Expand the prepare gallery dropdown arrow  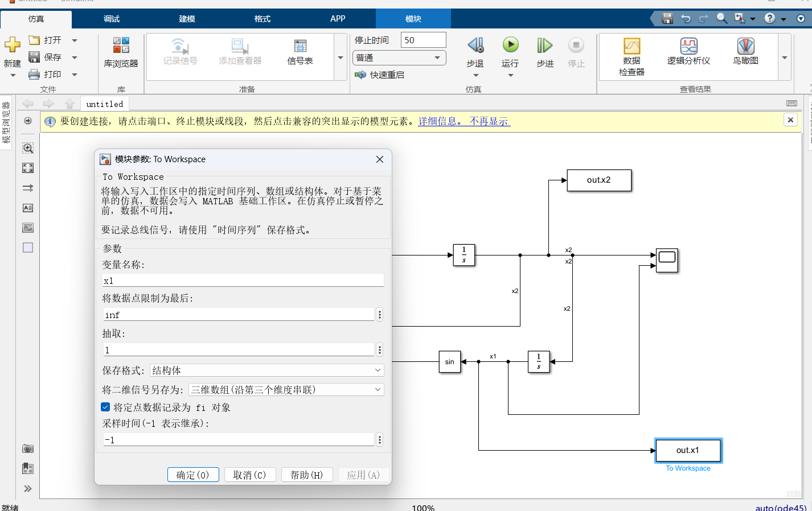tap(341, 57)
